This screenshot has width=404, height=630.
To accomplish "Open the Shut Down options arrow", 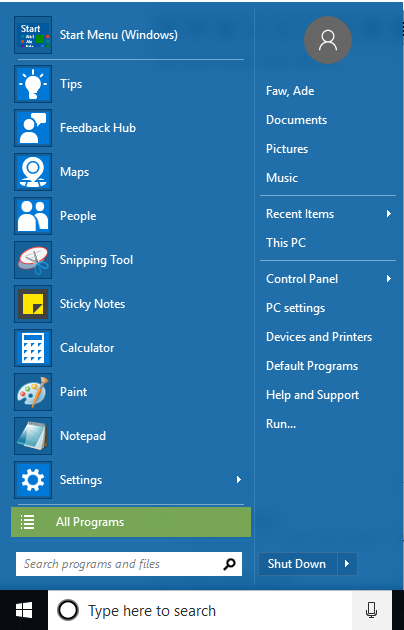I will [347, 564].
